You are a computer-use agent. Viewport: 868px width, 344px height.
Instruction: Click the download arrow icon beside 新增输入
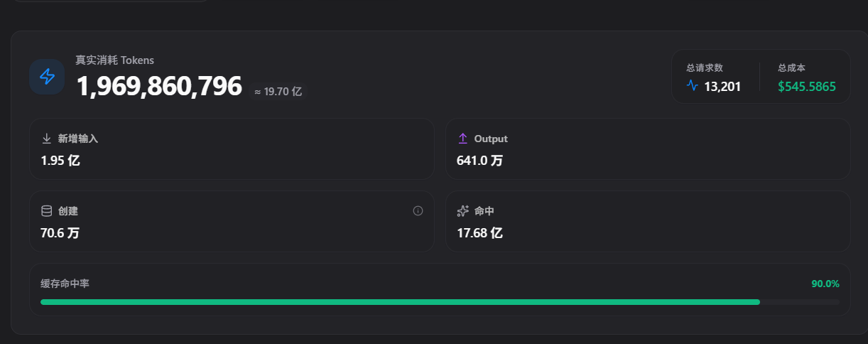[47, 139]
